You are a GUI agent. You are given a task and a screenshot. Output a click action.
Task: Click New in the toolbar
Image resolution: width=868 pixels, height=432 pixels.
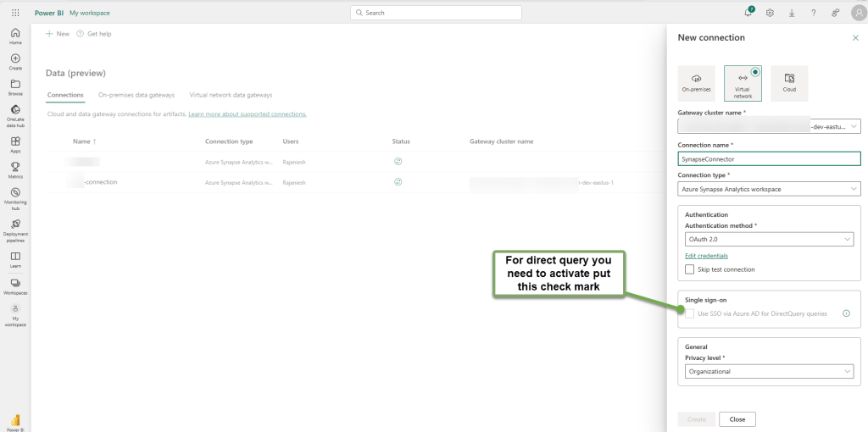coord(58,34)
